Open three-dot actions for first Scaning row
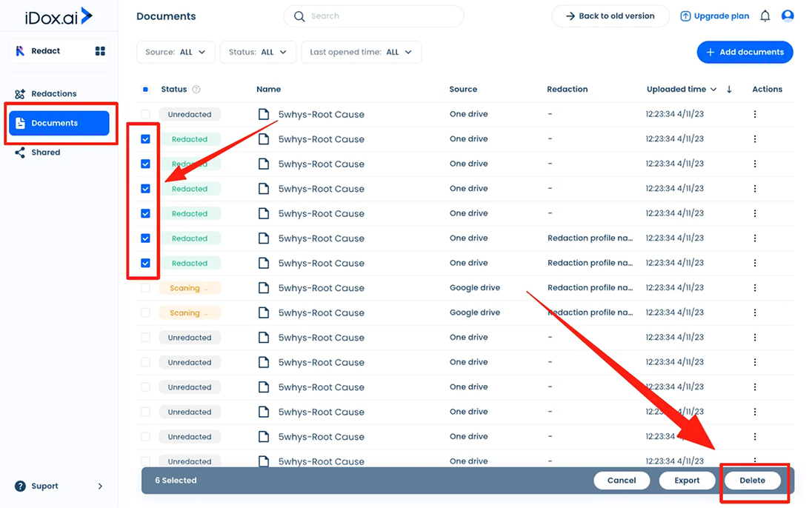The height and width of the screenshot is (508, 812). point(755,288)
